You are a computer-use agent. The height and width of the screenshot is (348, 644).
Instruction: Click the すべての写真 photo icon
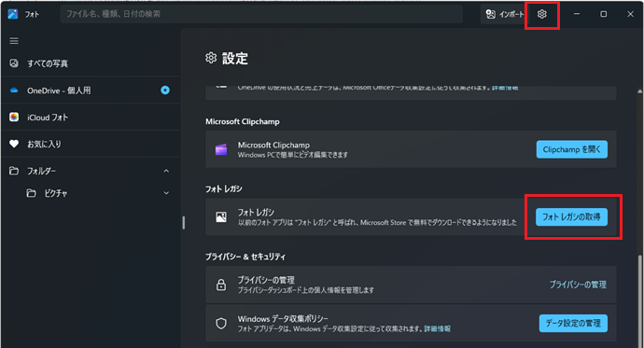14,63
